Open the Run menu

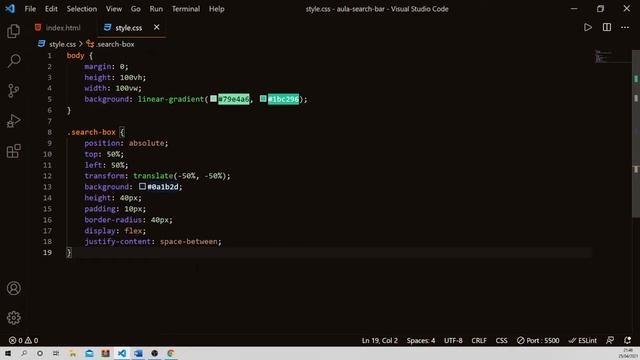(x=156, y=9)
